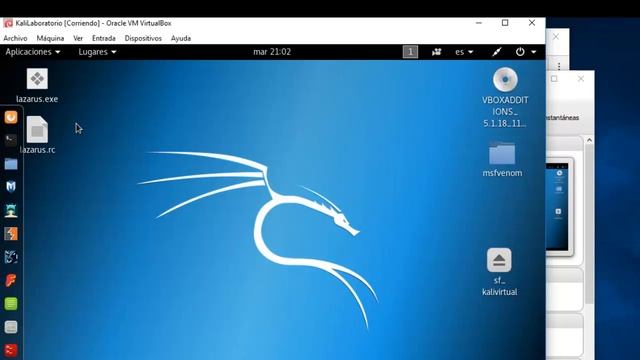Launch Armitage from the dock

click(11, 211)
